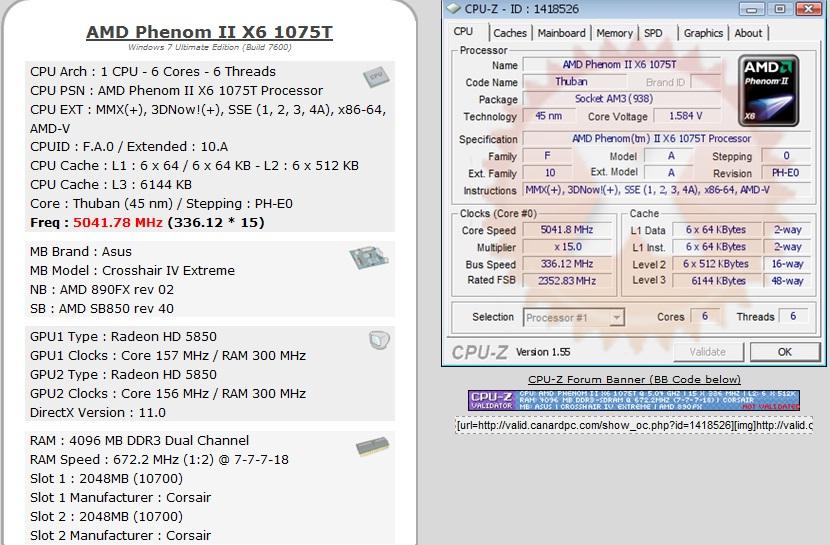830x545 pixels.
Task: Click the Core Speed value 5041.8 MHz
Action: (x=567, y=230)
